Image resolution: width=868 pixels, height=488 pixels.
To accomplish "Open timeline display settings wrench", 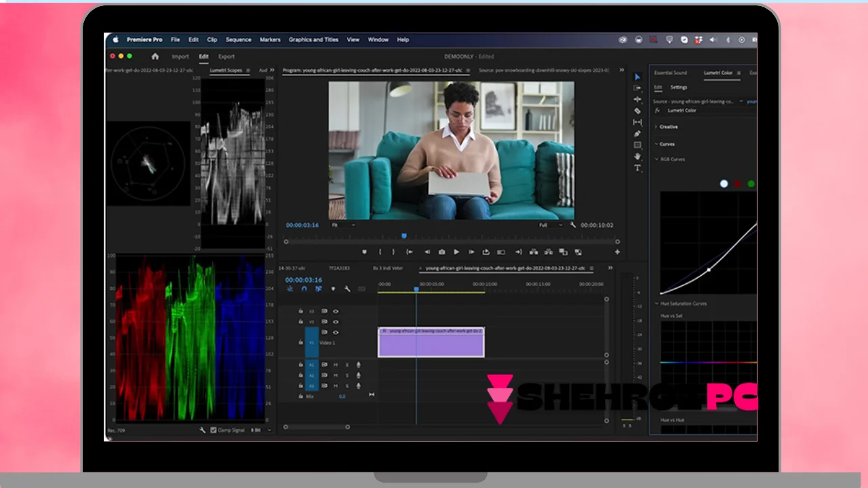I will pyautogui.click(x=347, y=289).
